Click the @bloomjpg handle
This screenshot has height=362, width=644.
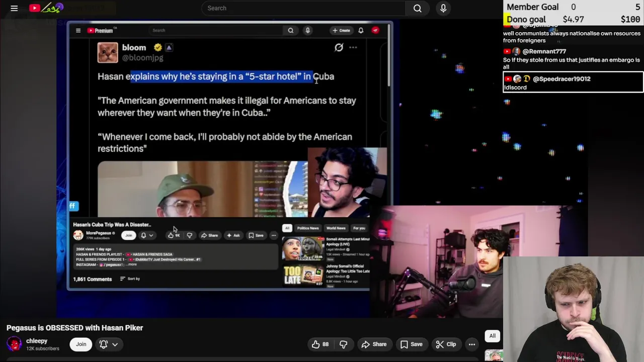click(x=142, y=58)
